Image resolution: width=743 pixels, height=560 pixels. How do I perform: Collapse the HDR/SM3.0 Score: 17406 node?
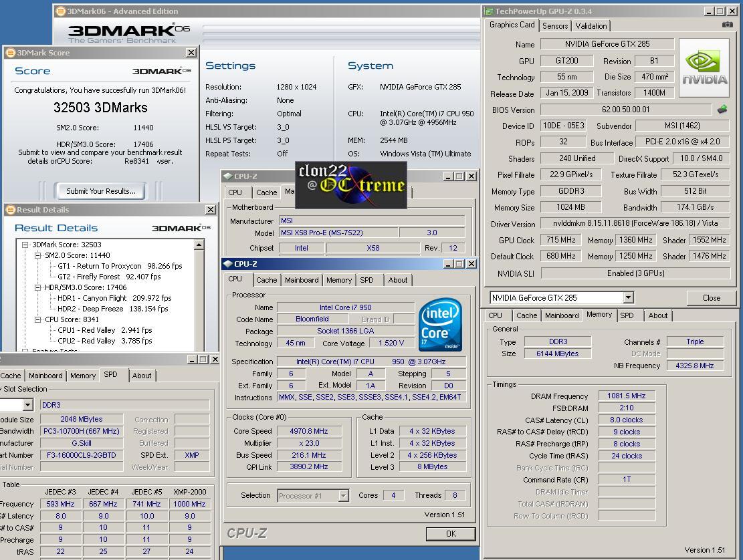coord(37,287)
